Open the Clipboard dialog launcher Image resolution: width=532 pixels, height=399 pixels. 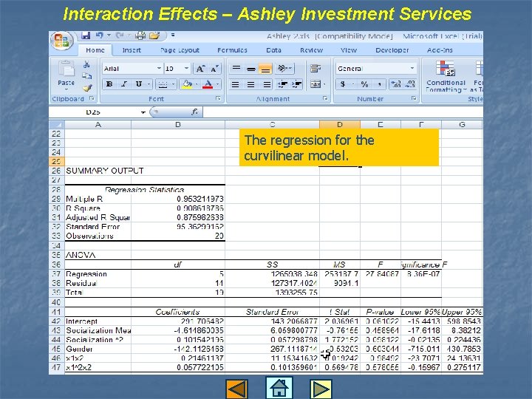pyautogui.click(x=92, y=98)
